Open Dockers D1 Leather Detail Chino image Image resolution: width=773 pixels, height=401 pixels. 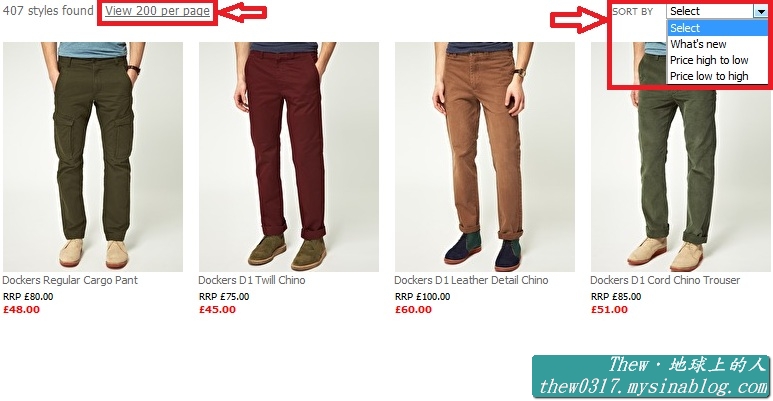485,157
